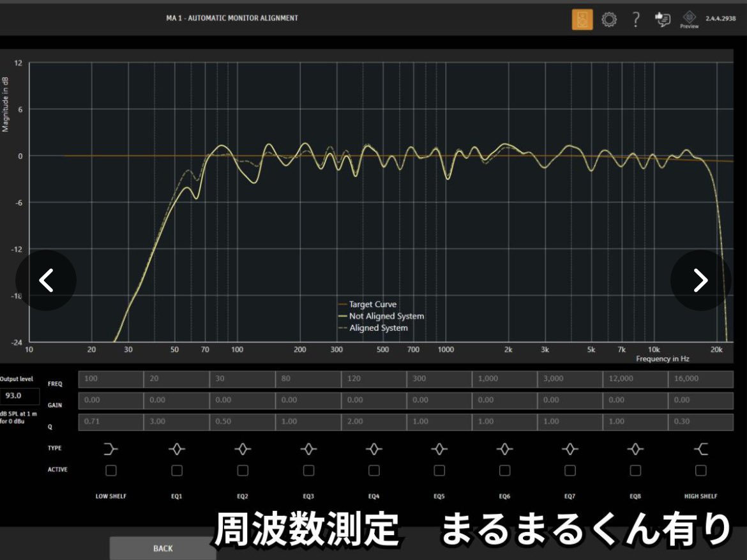Enable the Low Shelf active checkbox
The image size is (747, 560).
pos(111,471)
